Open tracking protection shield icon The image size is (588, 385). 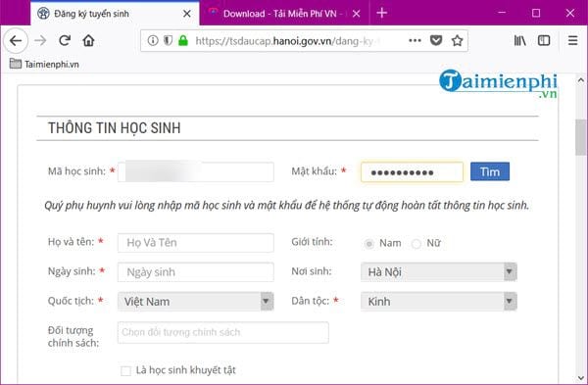click(x=168, y=40)
